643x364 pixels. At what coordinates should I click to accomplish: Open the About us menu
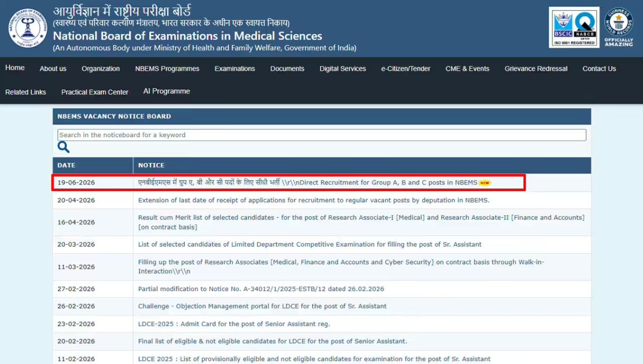click(53, 69)
